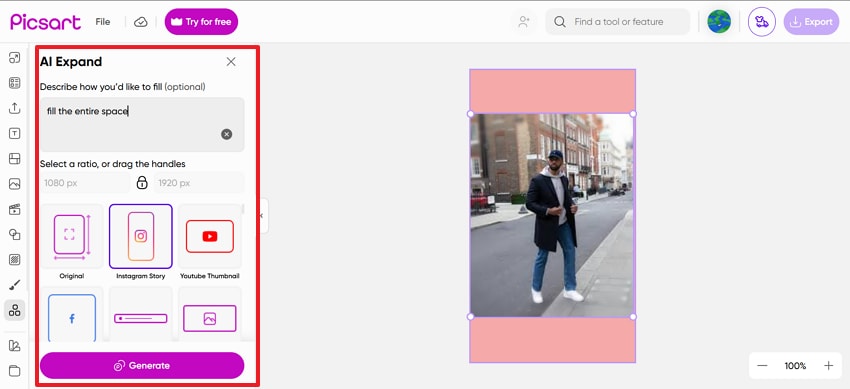This screenshot has width=850, height=389.
Task: Click the bottom-right image handle
Action: coord(633,316)
